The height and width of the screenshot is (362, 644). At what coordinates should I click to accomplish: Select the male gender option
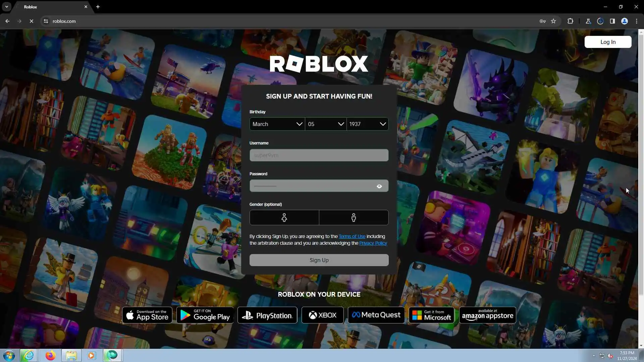[x=354, y=218]
